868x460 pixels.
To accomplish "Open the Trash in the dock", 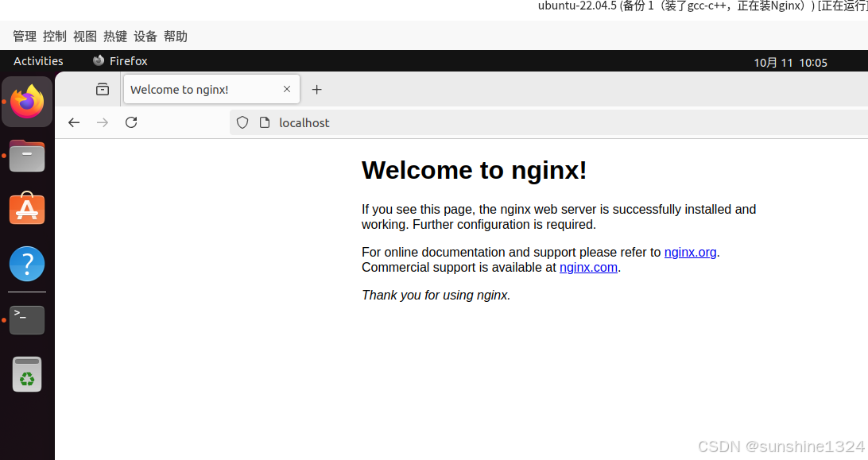I will click(x=27, y=374).
